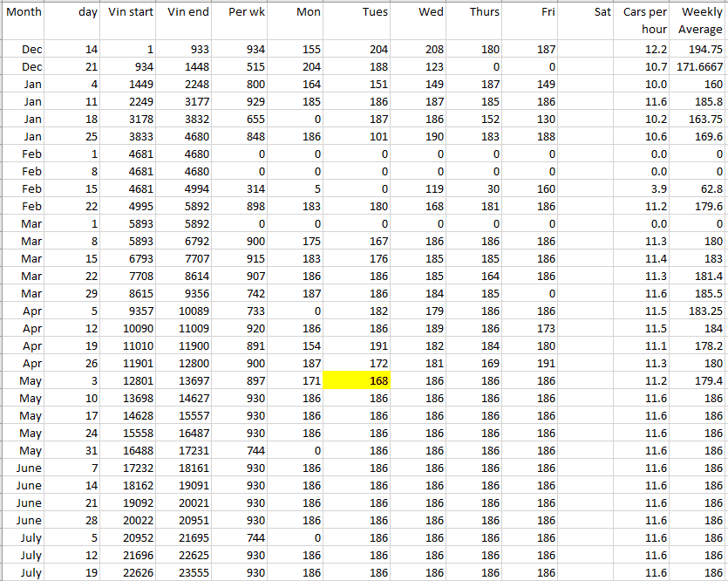Click the Weekly Average cell showing 62.8

(699, 189)
